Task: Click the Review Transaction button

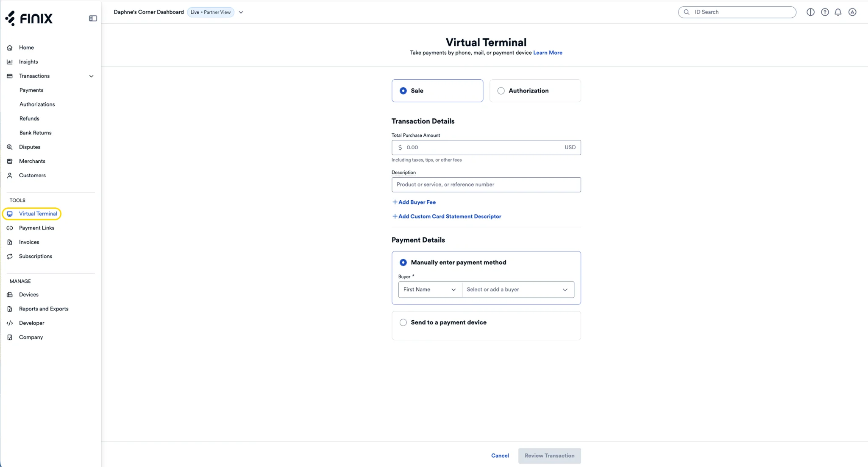Action: pos(550,456)
